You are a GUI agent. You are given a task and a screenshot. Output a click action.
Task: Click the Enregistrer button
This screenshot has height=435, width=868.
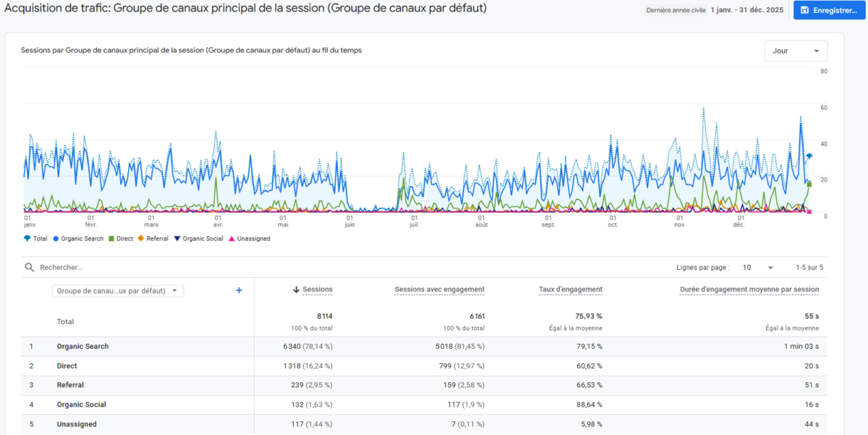[x=828, y=9]
